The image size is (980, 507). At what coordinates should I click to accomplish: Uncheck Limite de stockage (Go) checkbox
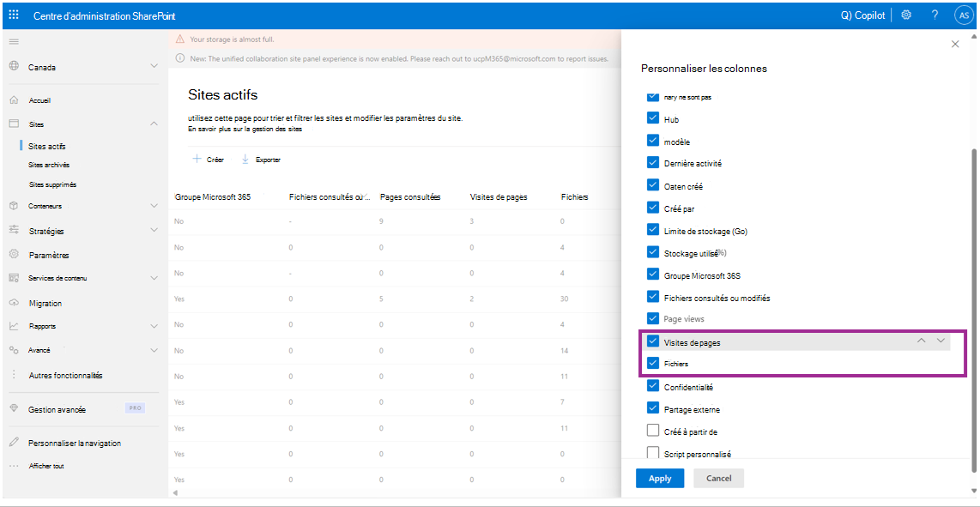[x=652, y=230]
